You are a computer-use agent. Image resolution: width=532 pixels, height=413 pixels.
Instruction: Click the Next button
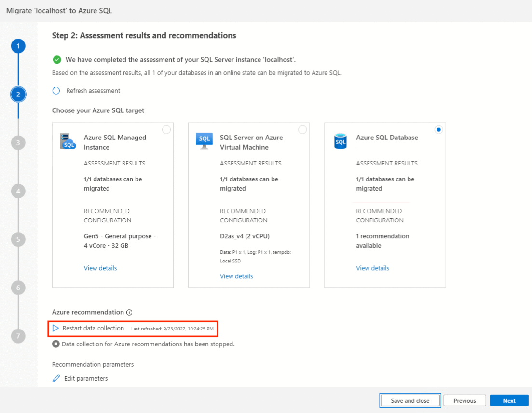tap(509, 401)
